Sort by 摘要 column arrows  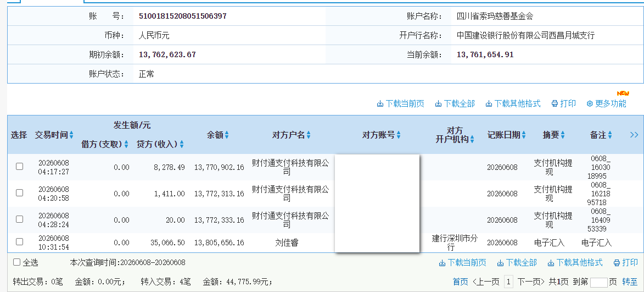pos(563,135)
